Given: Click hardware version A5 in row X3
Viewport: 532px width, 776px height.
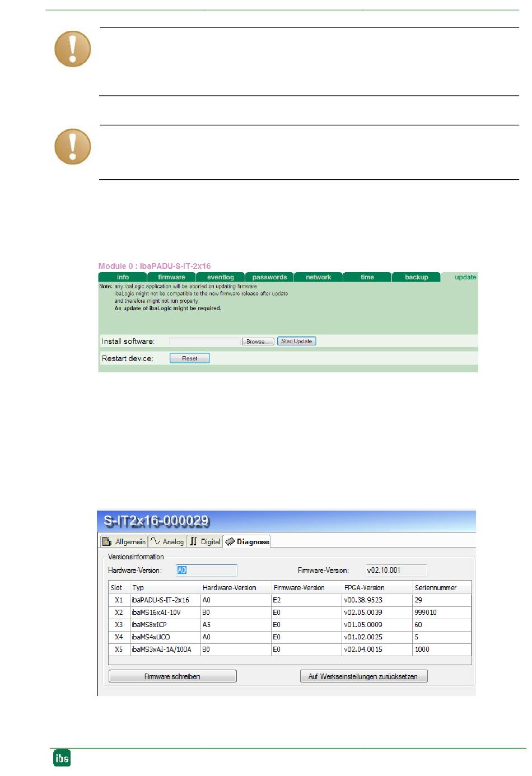Looking at the screenshot, I should click(x=236, y=624).
